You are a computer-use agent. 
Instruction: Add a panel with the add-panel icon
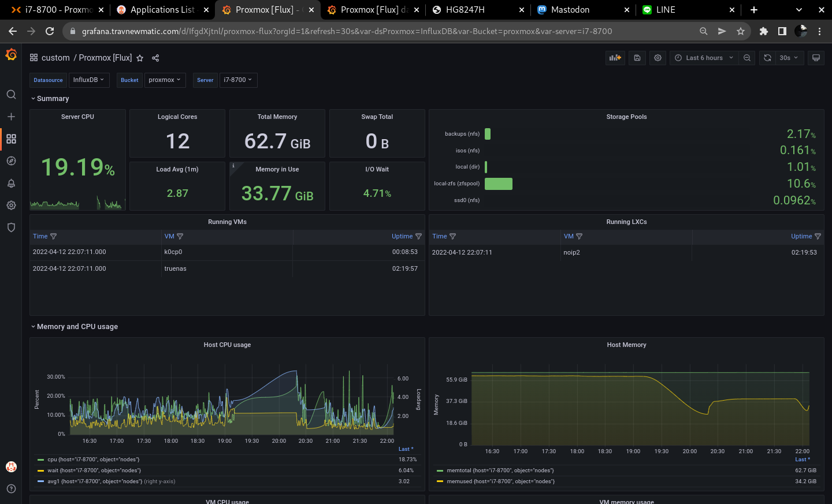click(615, 58)
